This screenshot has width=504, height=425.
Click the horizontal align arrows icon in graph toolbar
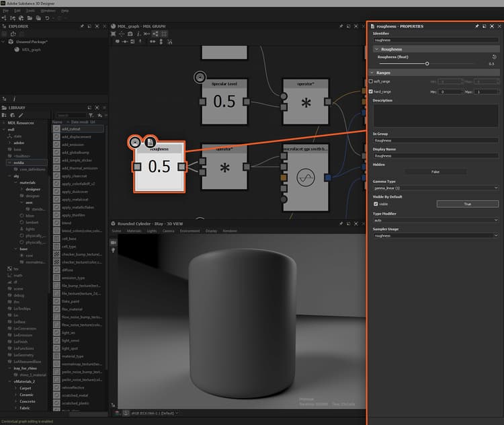click(153, 42)
